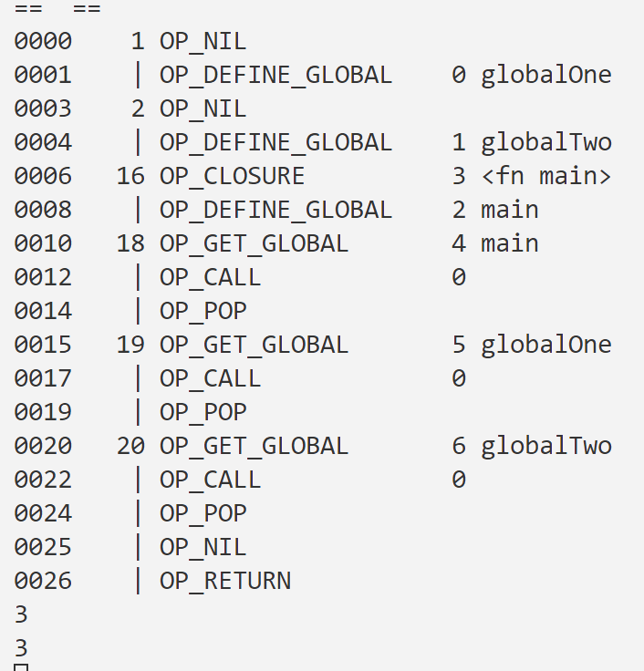The image size is (644, 671).
Task: Select main on the 0010 line
Action: pos(510,244)
